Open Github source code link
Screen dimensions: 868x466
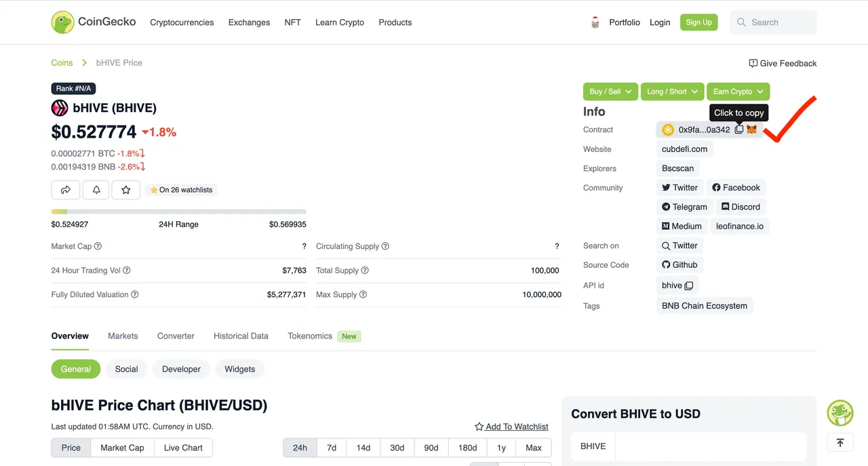(x=679, y=265)
